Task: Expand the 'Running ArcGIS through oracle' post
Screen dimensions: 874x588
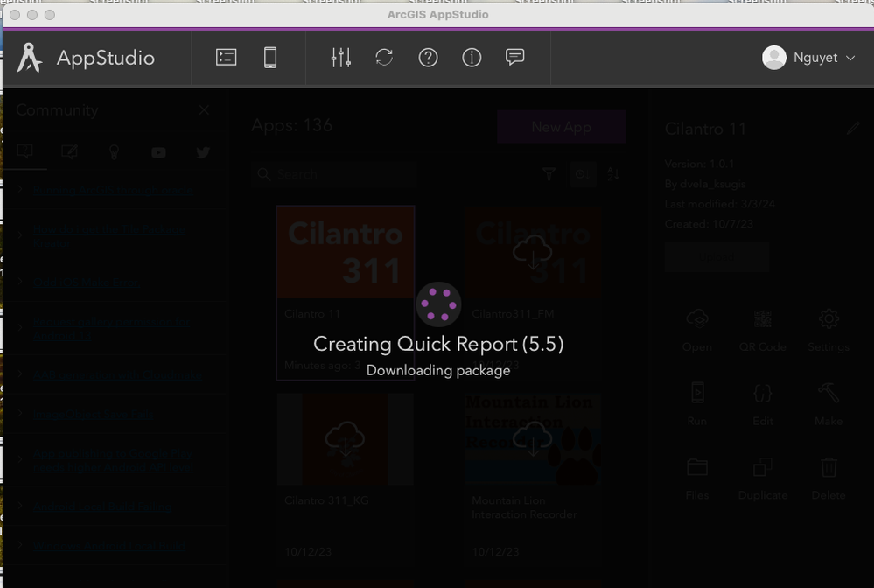Action: point(20,190)
